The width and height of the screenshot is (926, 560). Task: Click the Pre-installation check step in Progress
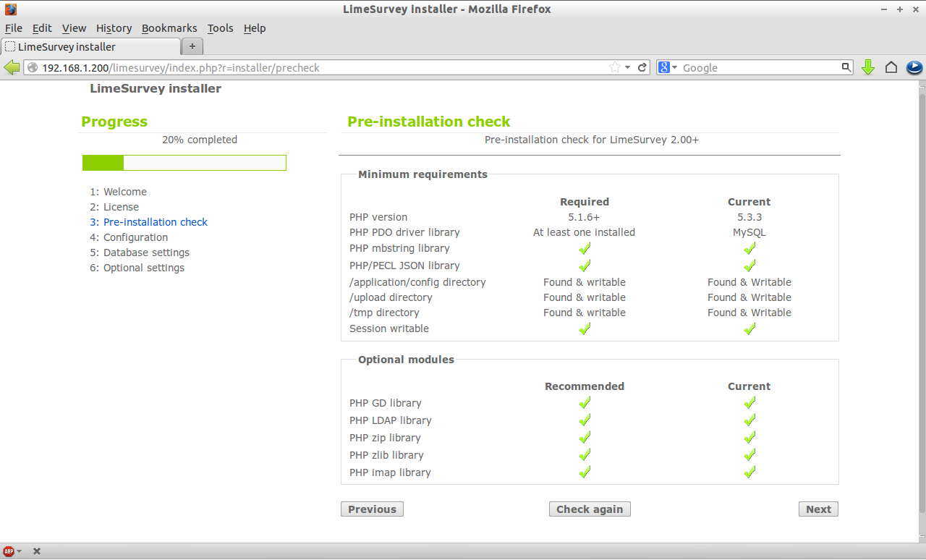156,222
